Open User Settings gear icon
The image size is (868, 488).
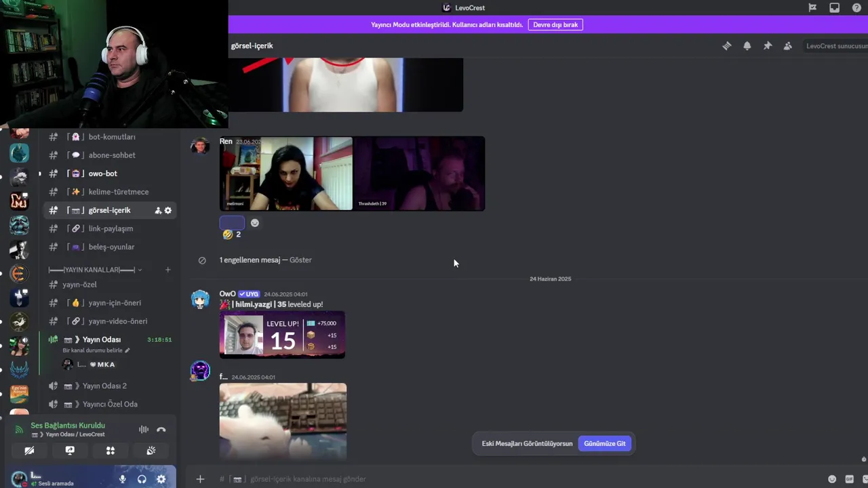click(x=161, y=479)
